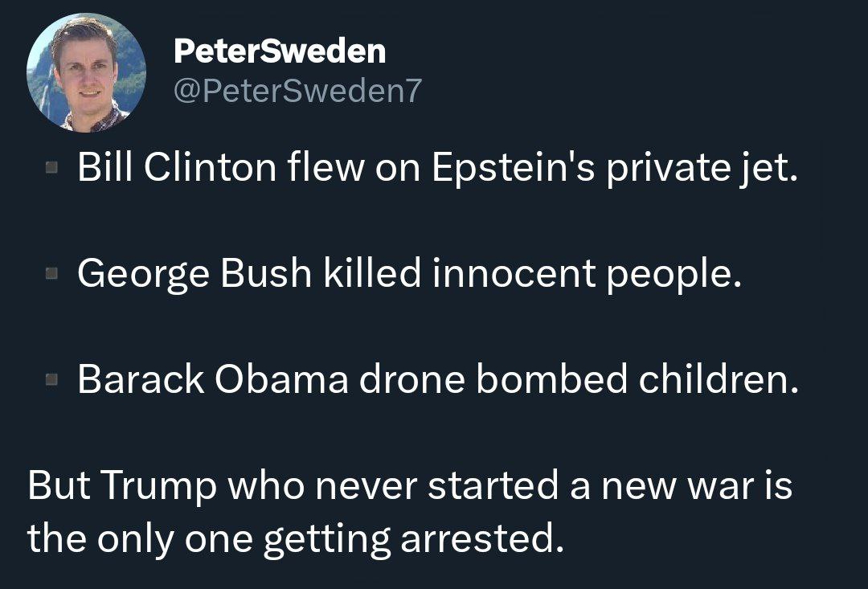Open the @PeterSweden7 handle link
868x589 pixels.
(x=298, y=90)
